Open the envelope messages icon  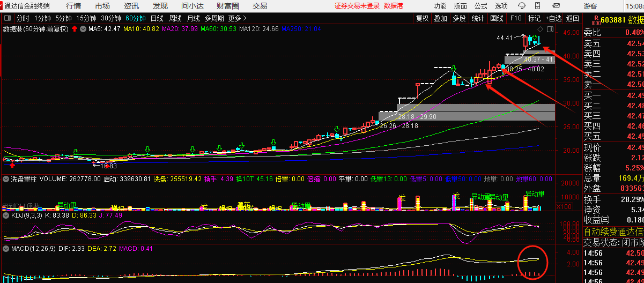point(555,6)
